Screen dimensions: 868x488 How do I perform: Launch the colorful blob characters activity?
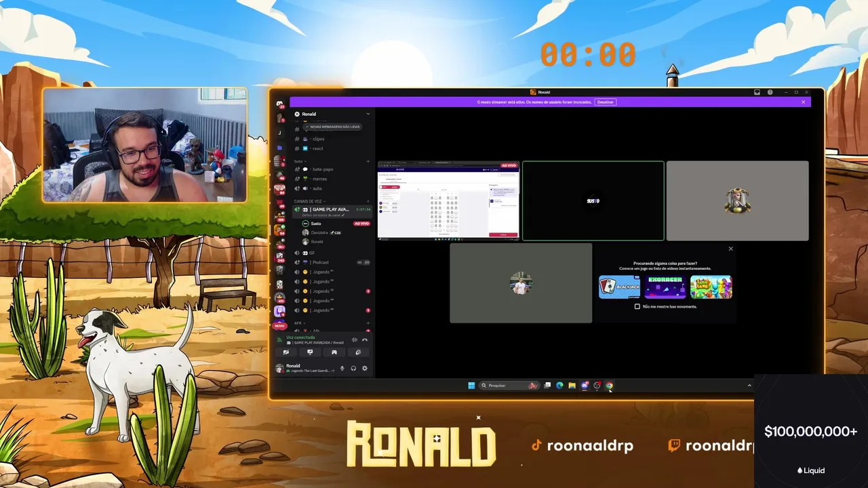(x=711, y=287)
